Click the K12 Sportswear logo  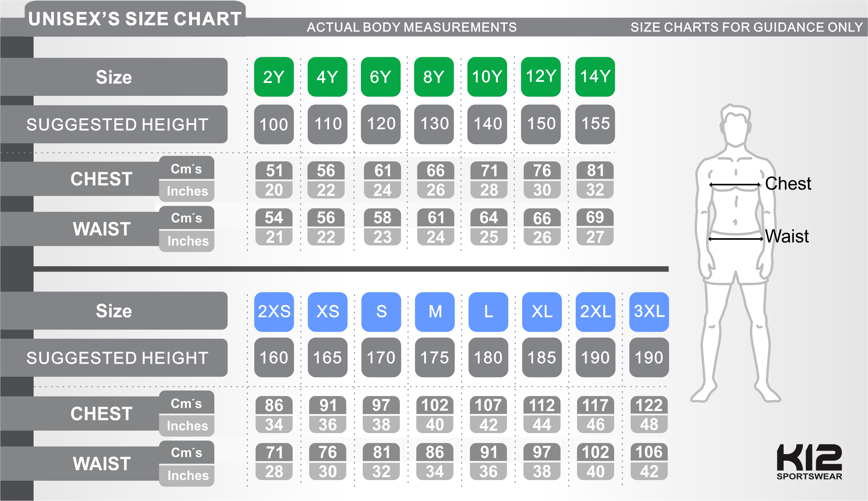(x=809, y=461)
